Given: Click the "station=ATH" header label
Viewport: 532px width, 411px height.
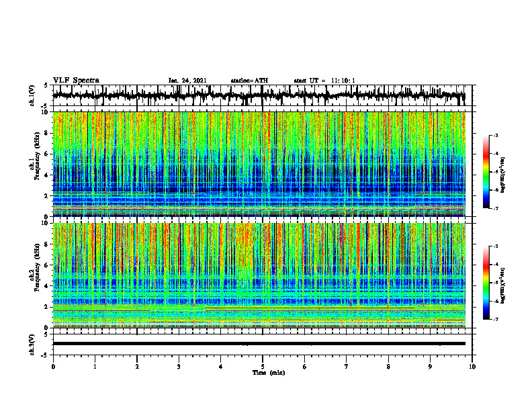Looking at the screenshot, I should tap(249, 81).
